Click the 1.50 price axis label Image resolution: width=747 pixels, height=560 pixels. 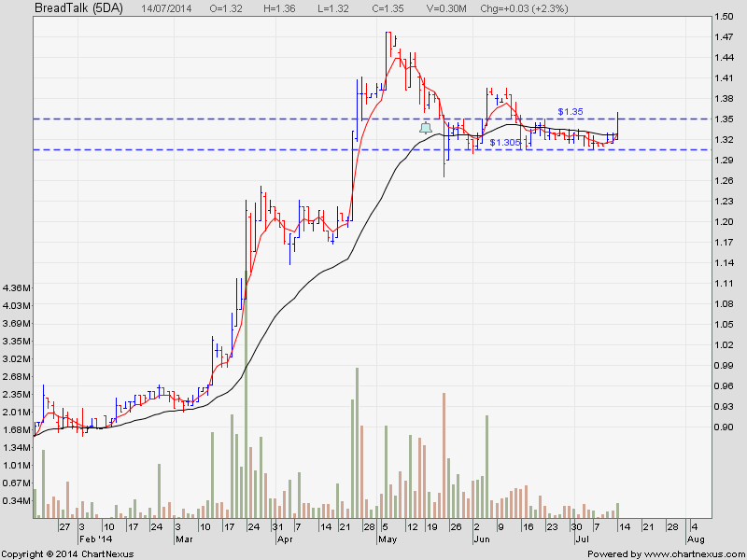(724, 17)
